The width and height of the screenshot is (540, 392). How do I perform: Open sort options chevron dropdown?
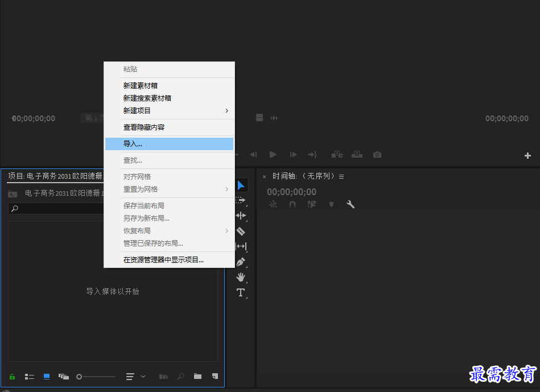pyautogui.click(x=143, y=377)
